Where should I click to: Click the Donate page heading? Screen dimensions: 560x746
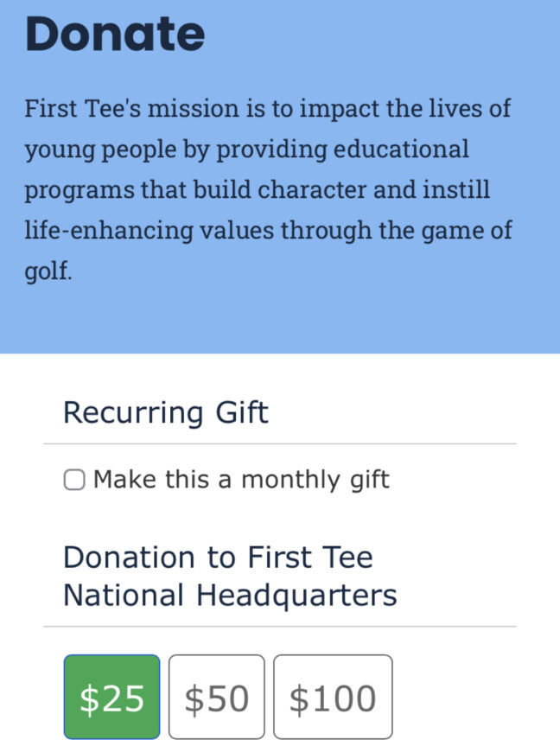click(115, 35)
